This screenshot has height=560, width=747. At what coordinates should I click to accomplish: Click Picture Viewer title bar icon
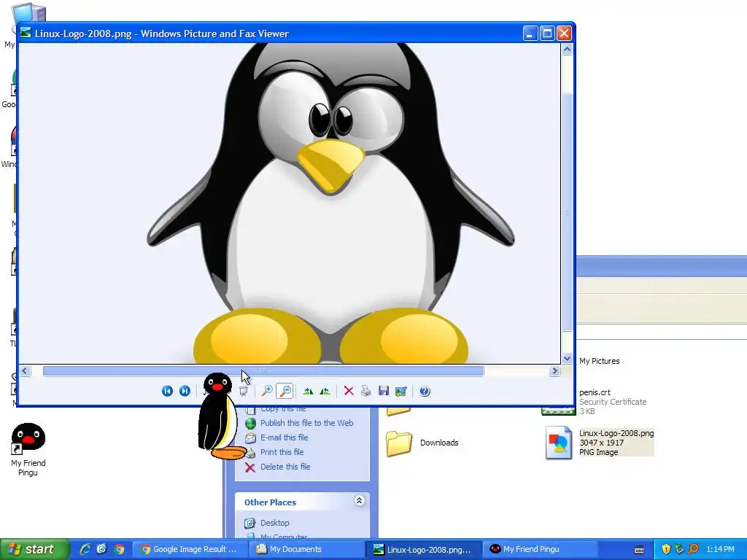click(26, 33)
